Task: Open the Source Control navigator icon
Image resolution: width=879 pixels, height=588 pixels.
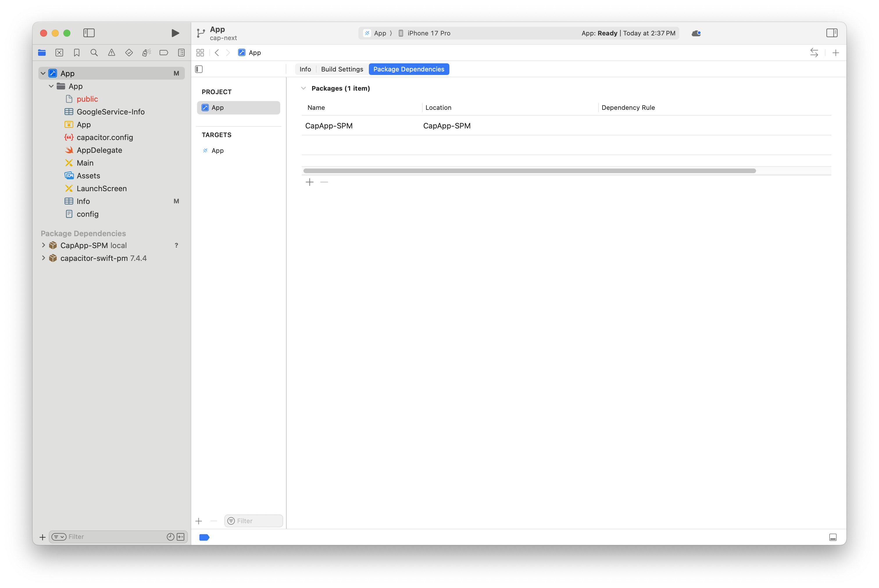Action: [59, 53]
